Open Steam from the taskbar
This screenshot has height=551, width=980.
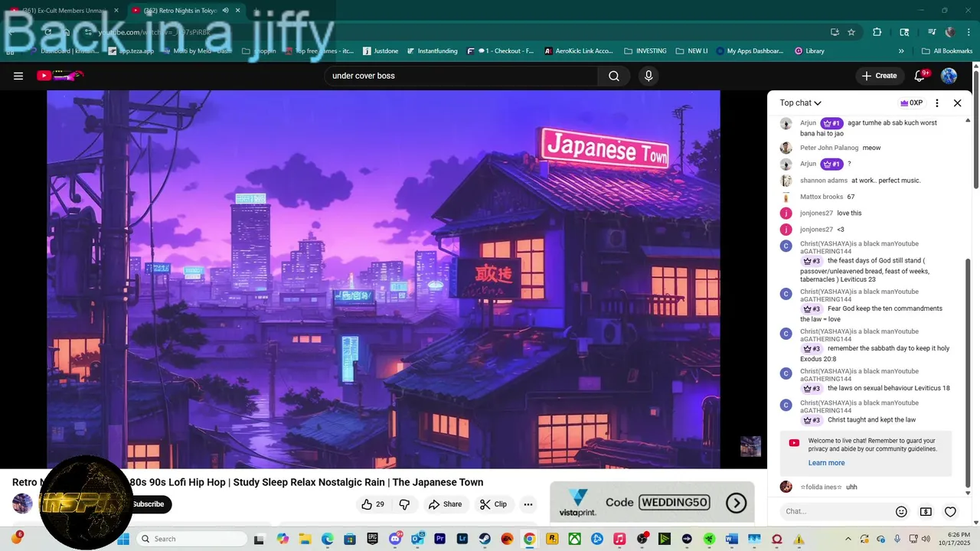tap(485, 539)
